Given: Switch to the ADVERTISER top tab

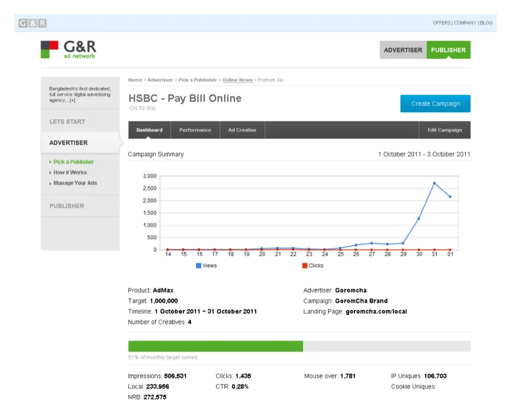Looking at the screenshot, I should (403, 50).
